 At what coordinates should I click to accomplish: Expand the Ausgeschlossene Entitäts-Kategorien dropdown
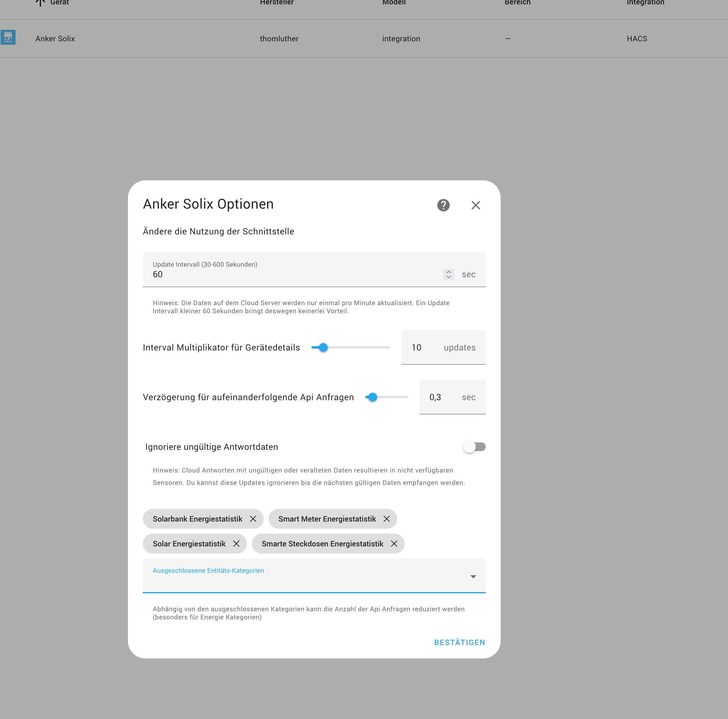pyautogui.click(x=473, y=577)
